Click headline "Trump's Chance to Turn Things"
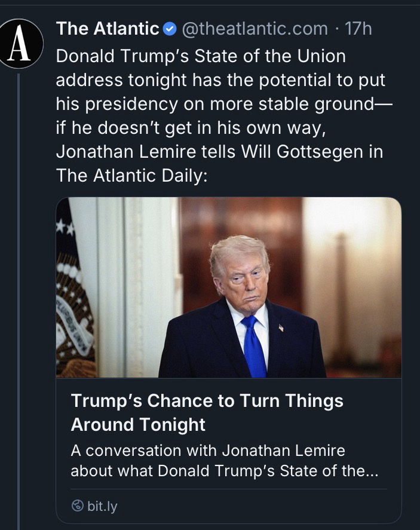420x530 pixels. click(x=207, y=400)
